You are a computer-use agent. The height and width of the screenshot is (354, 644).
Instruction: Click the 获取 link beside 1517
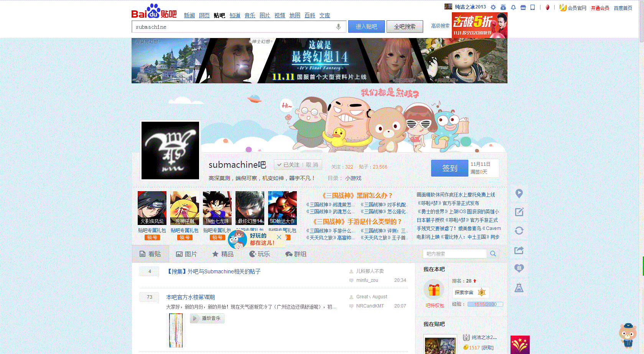click(488, 348)
